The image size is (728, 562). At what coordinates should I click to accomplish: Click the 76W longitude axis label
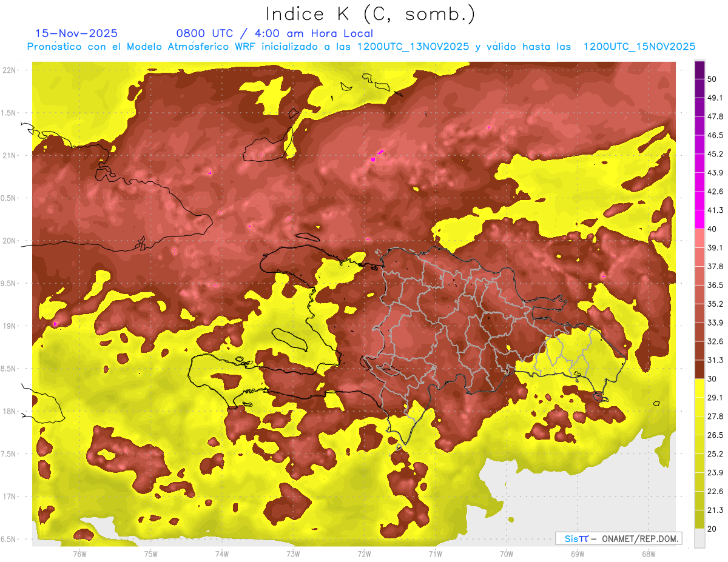tap(79, 554)
